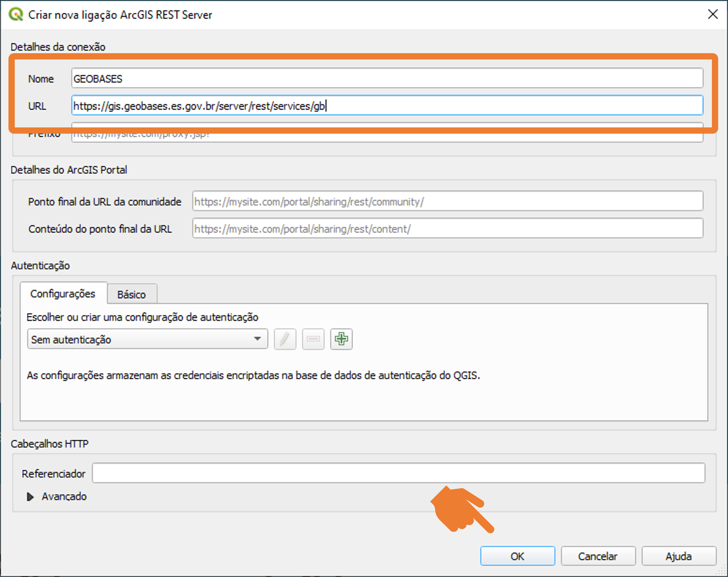The height and width of the screenshot is (577, 728).
Task: Close the ArcGIS REST Server dialog
Action: click(712, 14)
